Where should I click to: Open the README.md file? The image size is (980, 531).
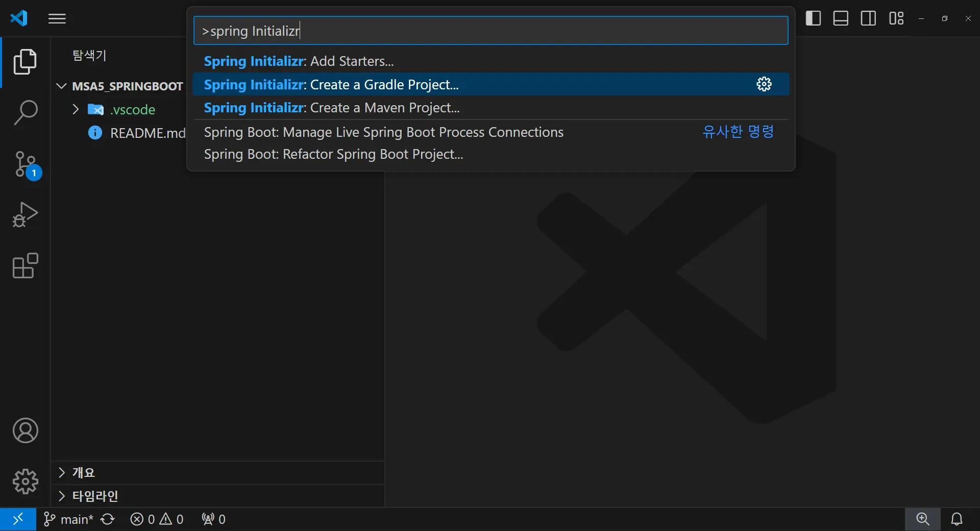(137, 133)
